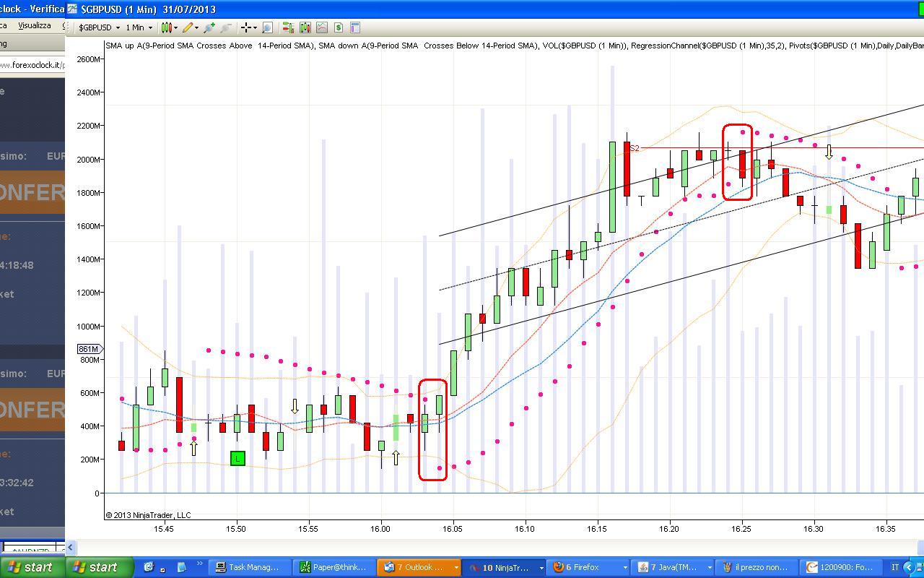The image size is (924, 578).
Task: Click the IT language indicator
Action: click(x=896, y=567)
